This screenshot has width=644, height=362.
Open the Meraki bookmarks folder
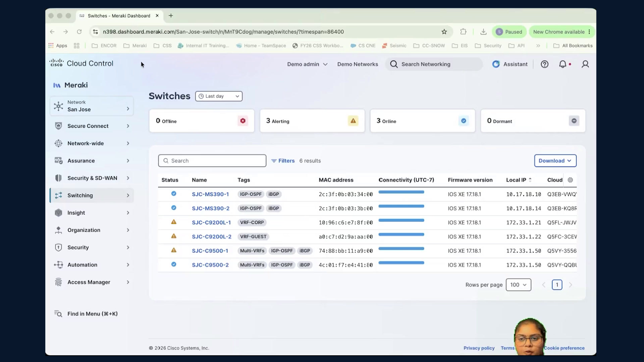[135, 46]
